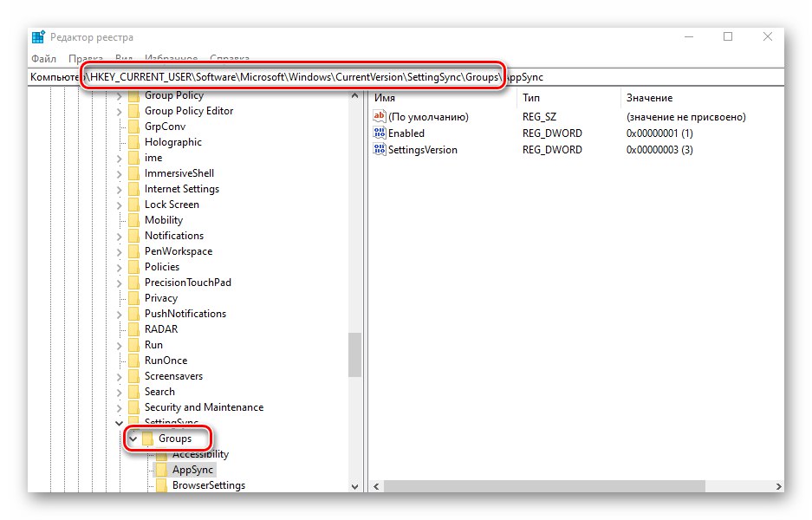Click the Policies folder icon
Image resolution: width=812 pixels, height=520 pixels.
pos(133,267)
